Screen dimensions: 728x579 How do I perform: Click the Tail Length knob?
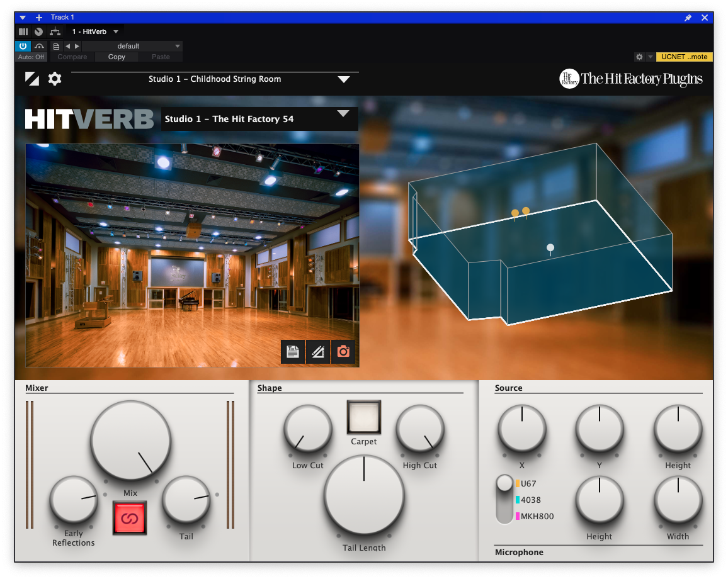[x=364, y=495]
